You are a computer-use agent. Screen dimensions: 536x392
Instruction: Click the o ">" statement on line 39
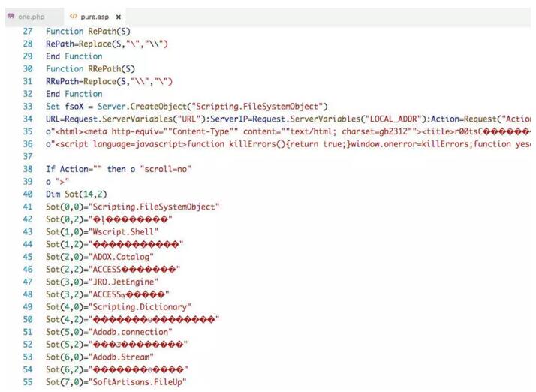(57, 182)
